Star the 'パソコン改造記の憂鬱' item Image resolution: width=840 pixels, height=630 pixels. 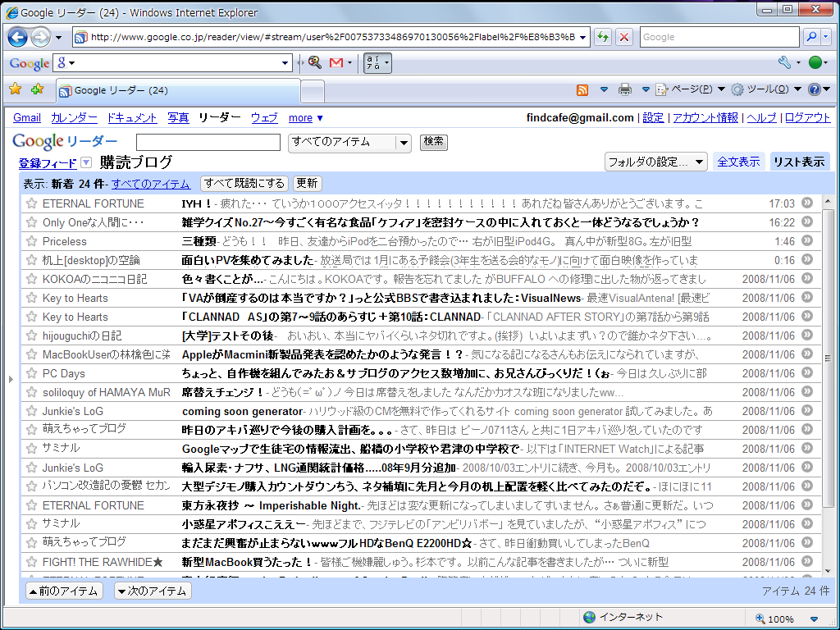[32, 486]
